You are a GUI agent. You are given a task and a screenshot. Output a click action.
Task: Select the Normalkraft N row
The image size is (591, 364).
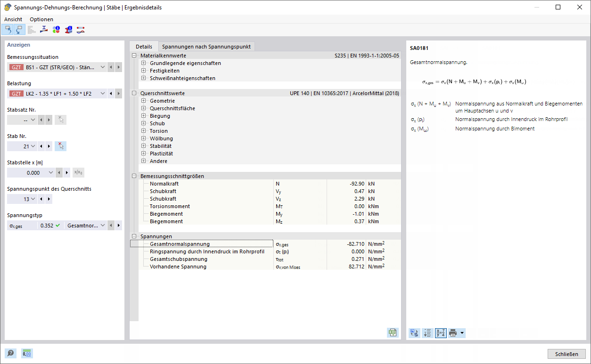tap(265, 184)
